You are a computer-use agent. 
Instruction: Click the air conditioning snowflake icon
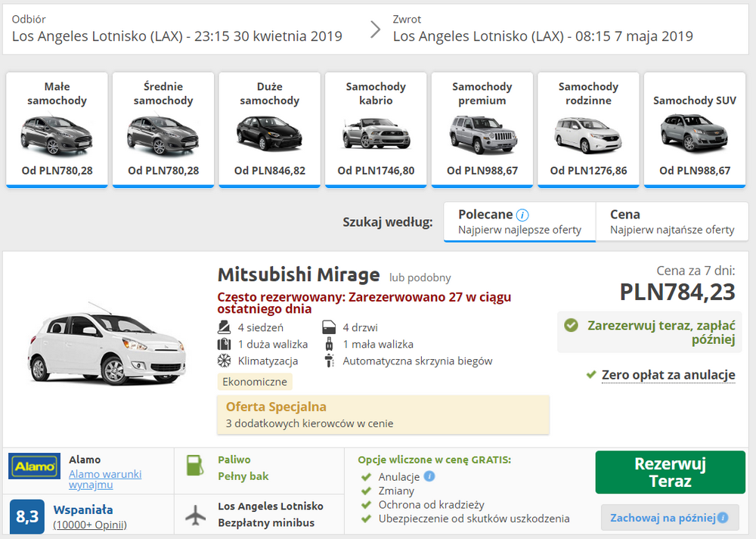[224, 361]
